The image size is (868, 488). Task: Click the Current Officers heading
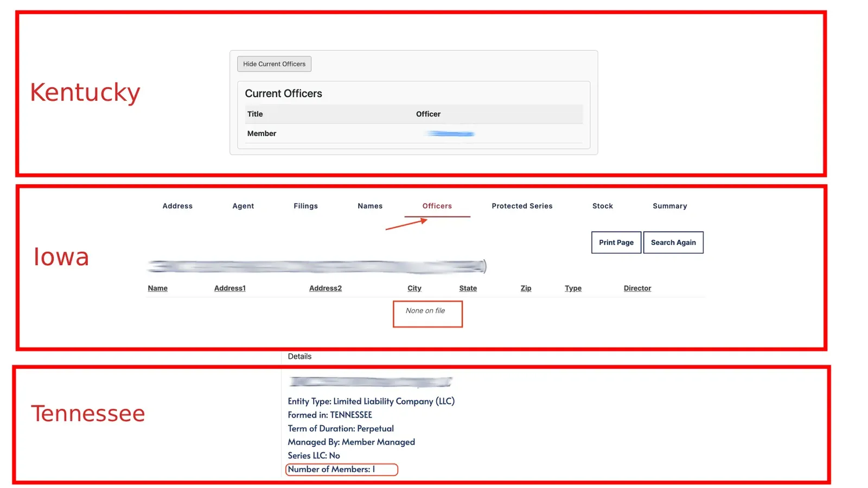[x=284, y=93]
